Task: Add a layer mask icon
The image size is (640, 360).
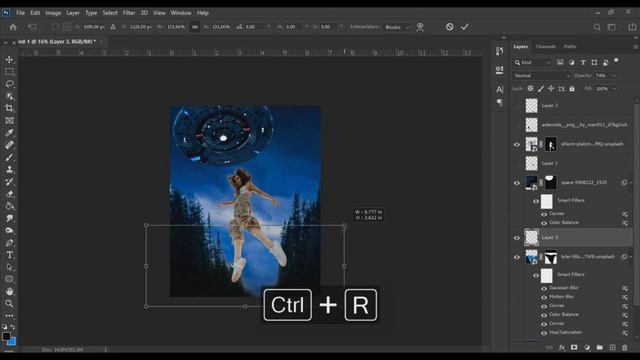Action: tap(574, 347)
